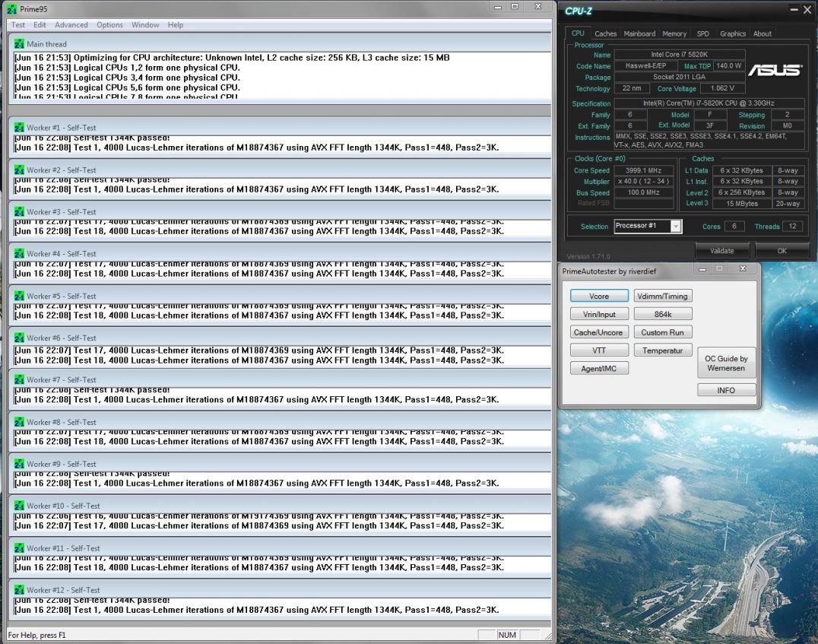Click the INFO button in PrimeAutotester
The height and width of the screenshot is (644, 818).
[726, 390]
